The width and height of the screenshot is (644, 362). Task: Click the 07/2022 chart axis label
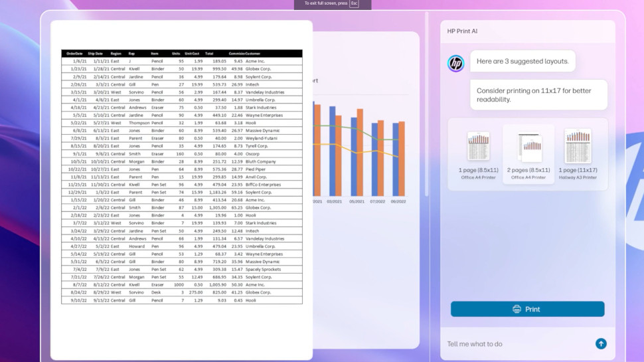coord(378,202)
